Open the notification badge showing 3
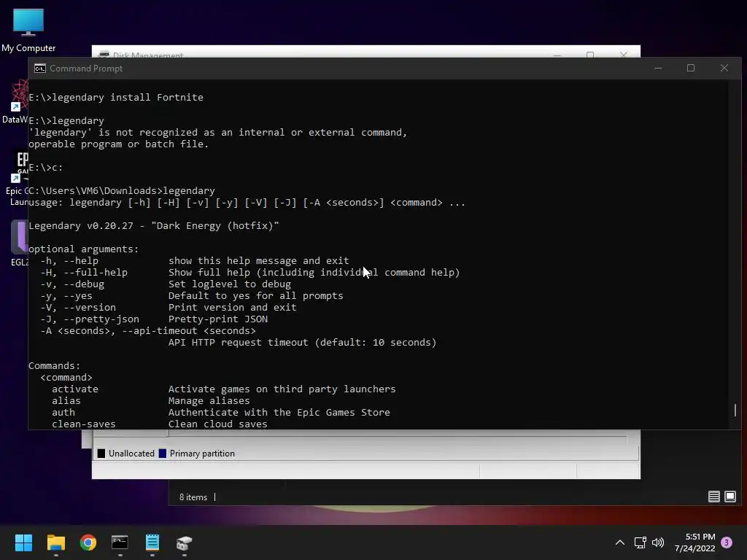The height and width of the screenshot is (560, 747). click(x=727, y=542)
